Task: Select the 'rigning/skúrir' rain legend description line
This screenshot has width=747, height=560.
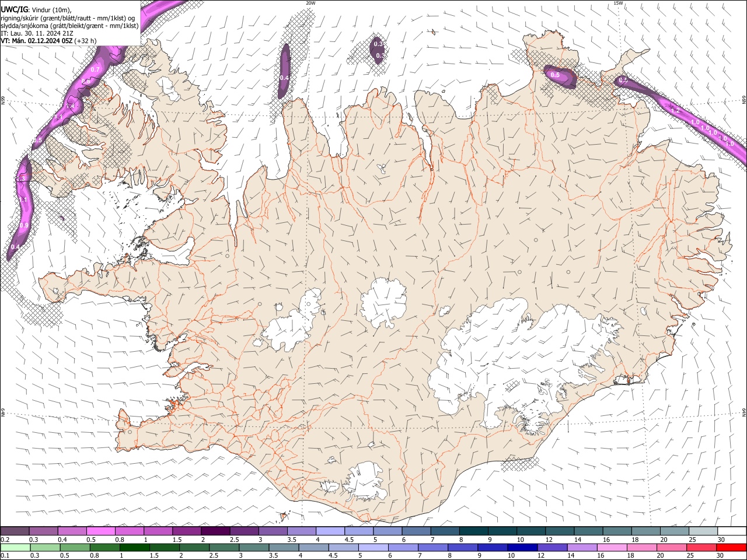Action: [68, 17]
